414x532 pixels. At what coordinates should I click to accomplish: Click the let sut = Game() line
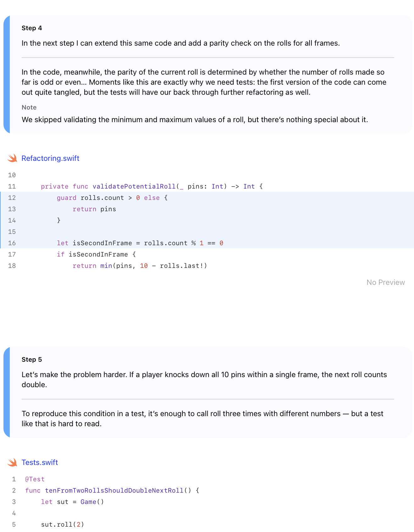click(x=72, y=502)
